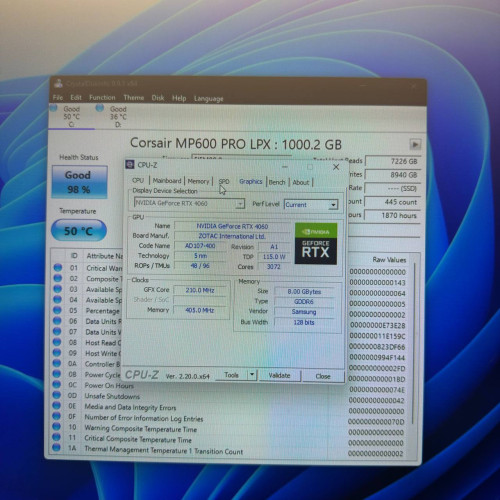Close CPU-Z with the X button

click(x=336, y=167)
